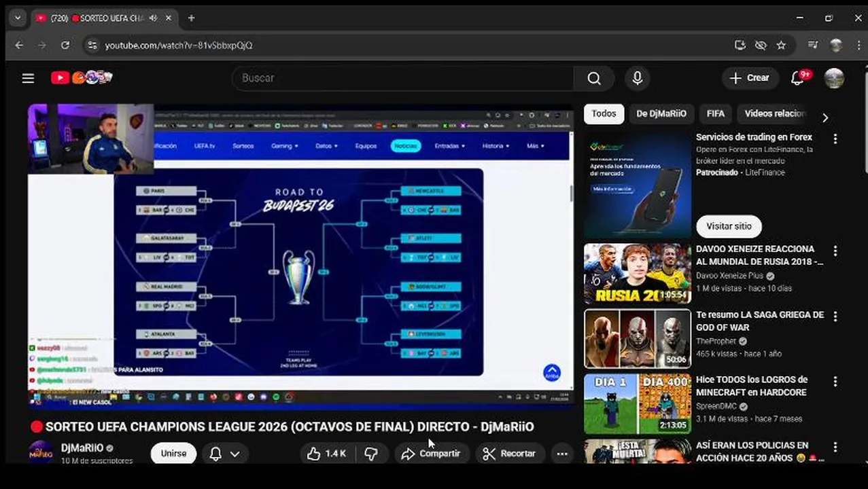
Task: Go to the YouTube home logo
Action: tap(82, 78)
